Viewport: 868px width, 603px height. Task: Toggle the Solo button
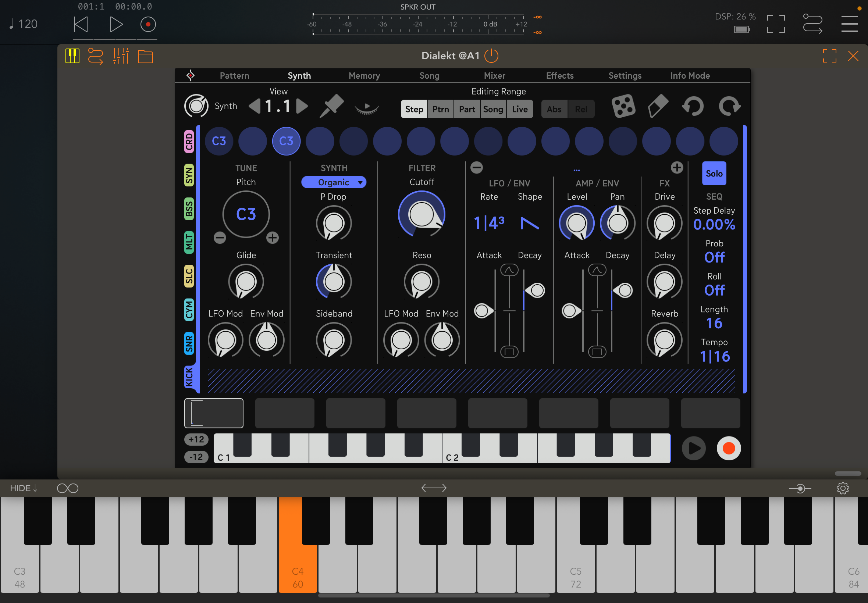(714, 174)
